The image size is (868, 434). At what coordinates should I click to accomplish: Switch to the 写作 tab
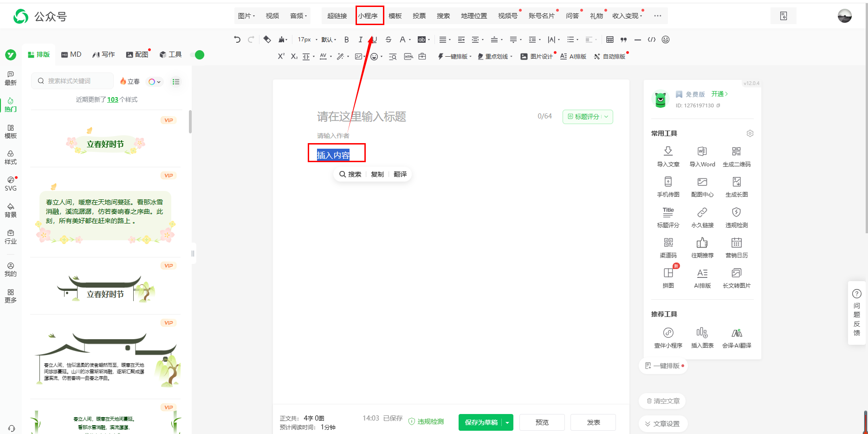[104, 54]
